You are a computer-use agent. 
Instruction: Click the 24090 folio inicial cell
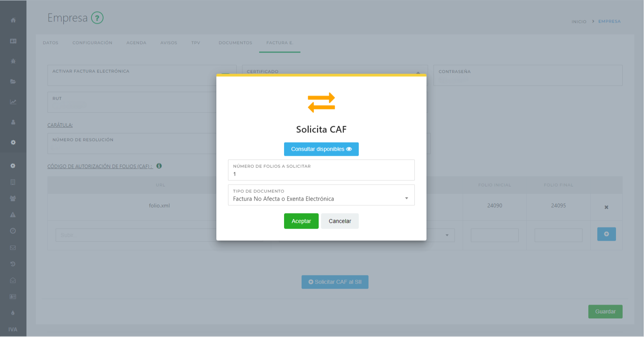[x=495, y=206]
